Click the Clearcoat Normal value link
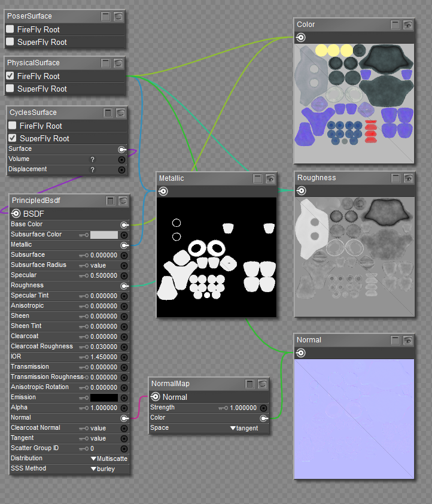Viewport: 432px width, 504px height. [x=98, y=428]
